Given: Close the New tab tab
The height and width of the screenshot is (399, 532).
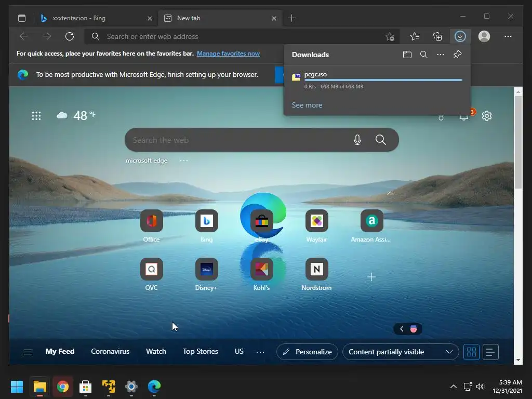Looking at the screenshot, I should click(x=274, y=18).
